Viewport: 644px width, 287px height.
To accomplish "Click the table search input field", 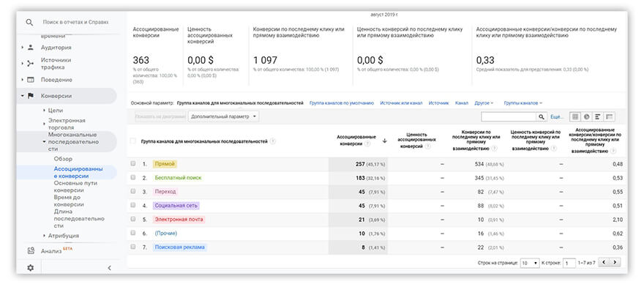I will pyautogui.click(x=509, y=116).
